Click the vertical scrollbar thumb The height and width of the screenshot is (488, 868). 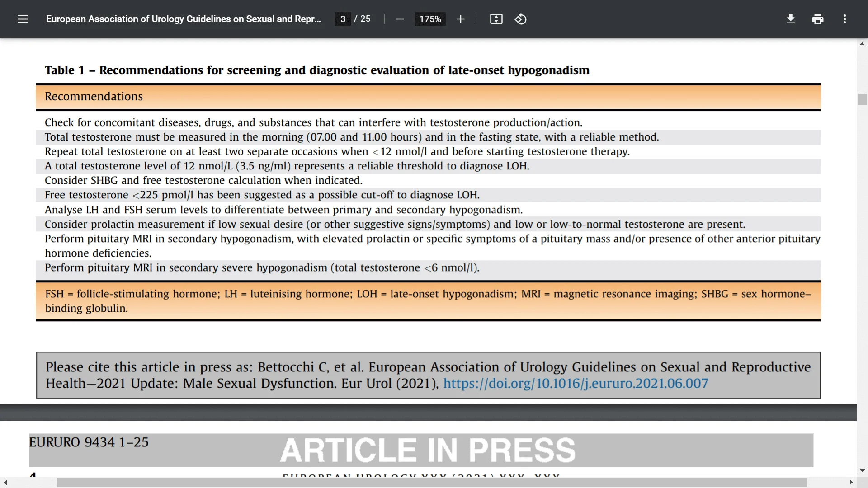click(862, 99)
